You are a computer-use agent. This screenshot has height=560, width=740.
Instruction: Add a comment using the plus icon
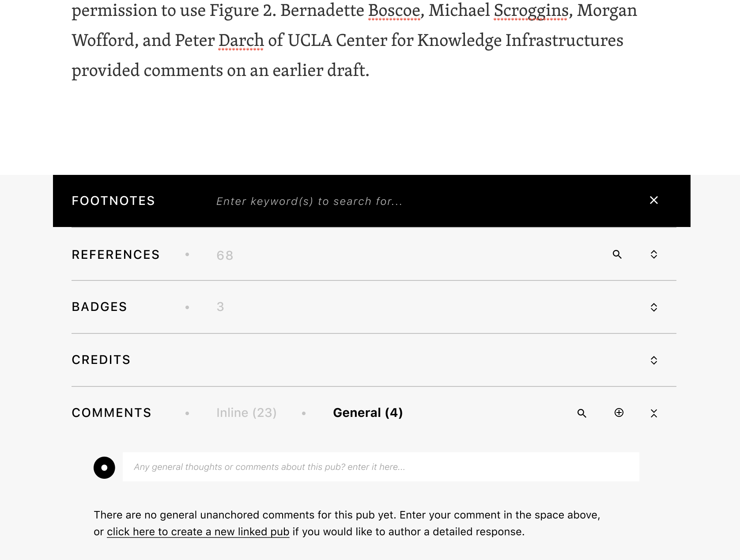(x=619, y=413)
